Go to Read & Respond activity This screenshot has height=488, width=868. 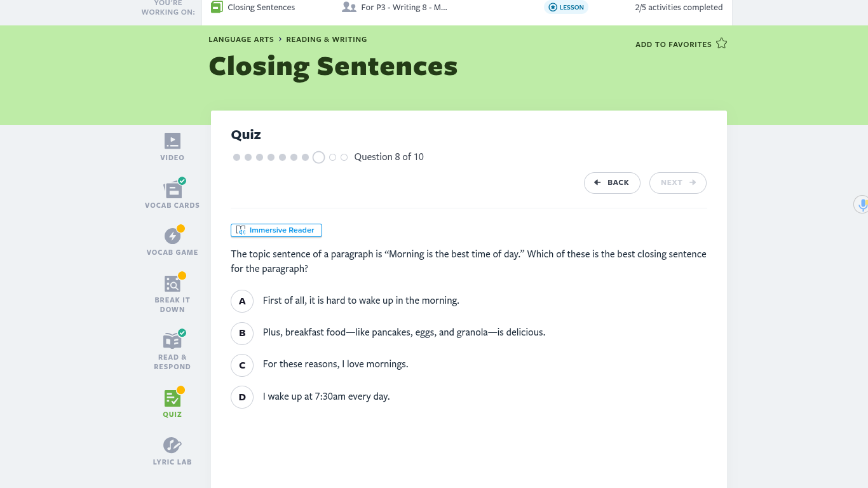172,341
